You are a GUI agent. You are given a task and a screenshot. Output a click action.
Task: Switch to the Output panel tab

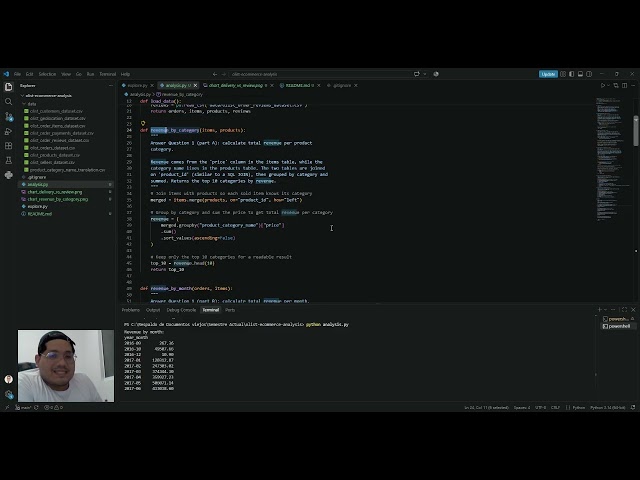tap(153, 310)
